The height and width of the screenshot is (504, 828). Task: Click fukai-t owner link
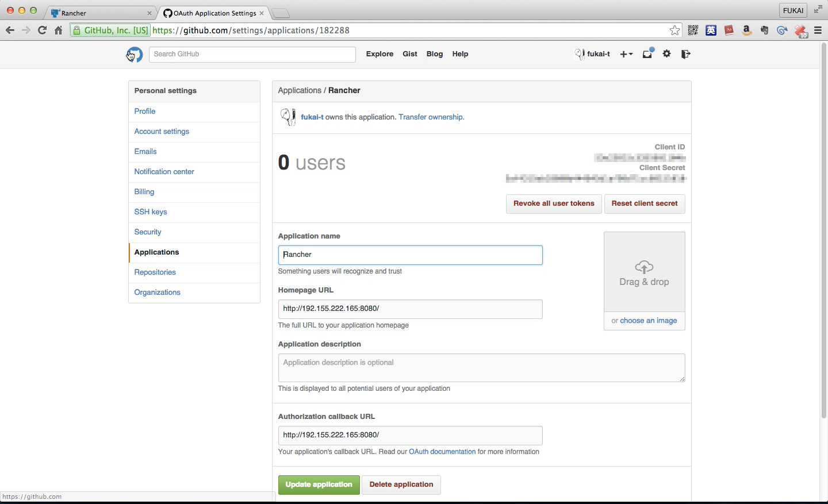(x=312, y=117)
